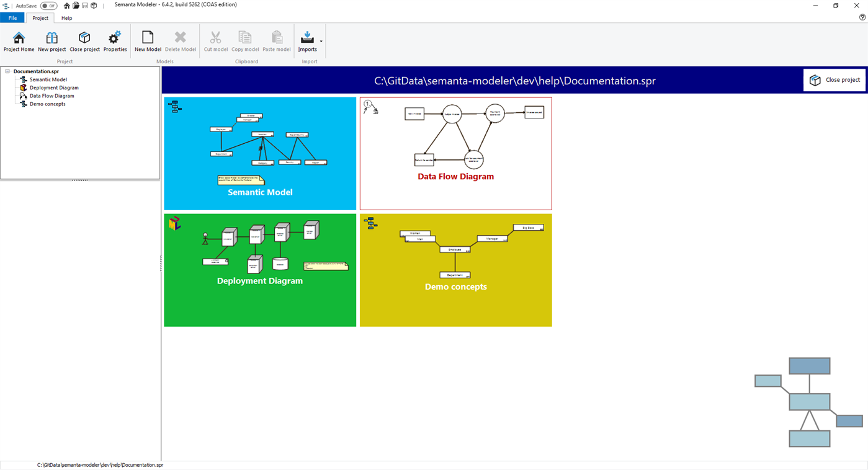Viewport: 868px width, 470px height.
Task: Collapse the Documentation.spr tree node
Action: pyautogui.click(x=7, y=71)
